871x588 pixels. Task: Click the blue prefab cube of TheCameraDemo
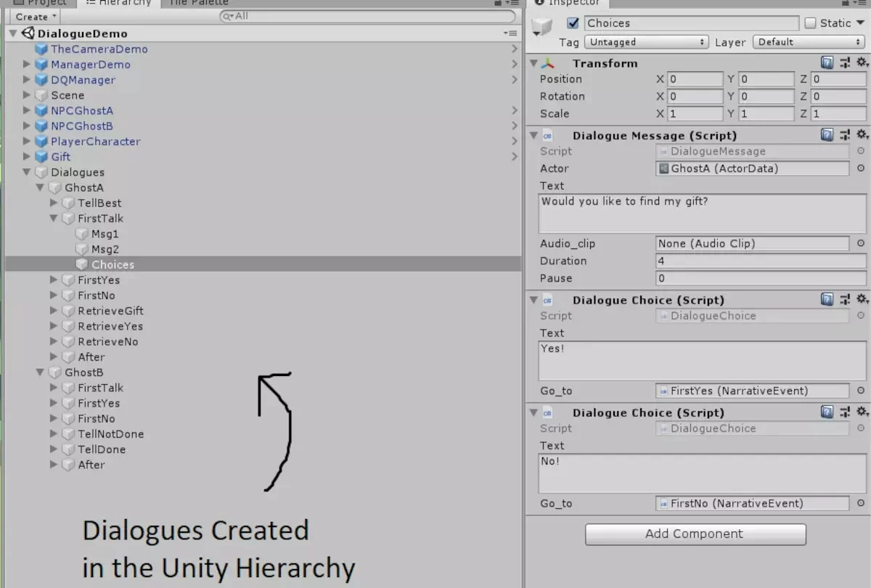(41, 49)
